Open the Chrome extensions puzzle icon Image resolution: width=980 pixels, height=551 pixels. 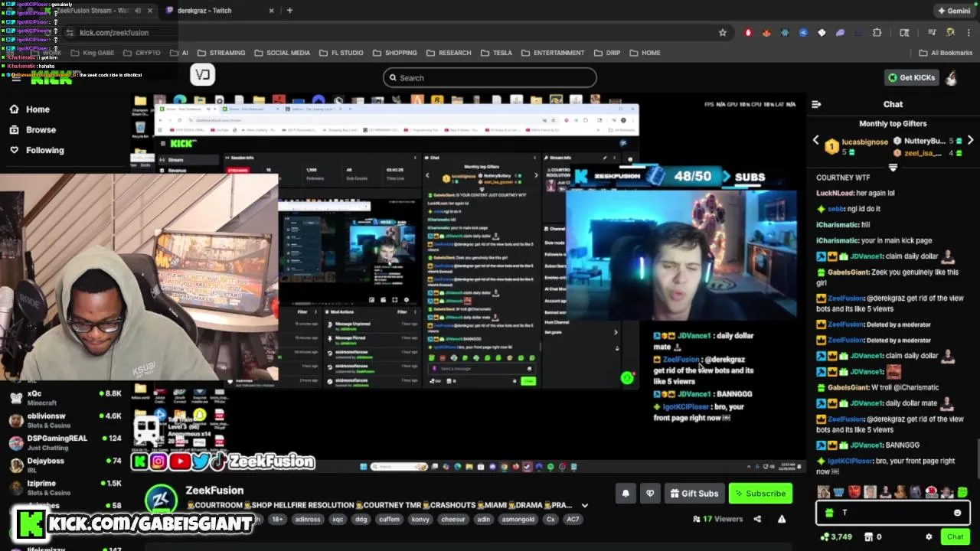[x=877, y=33]
